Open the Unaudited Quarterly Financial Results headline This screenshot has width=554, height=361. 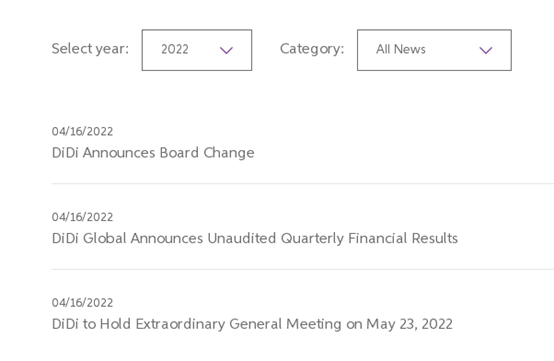255,238
